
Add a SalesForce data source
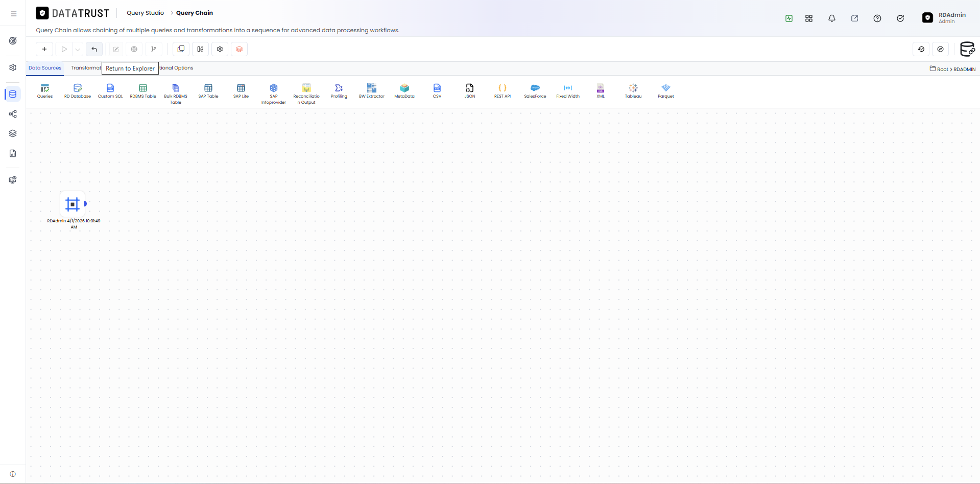click(x=535, y=91)
